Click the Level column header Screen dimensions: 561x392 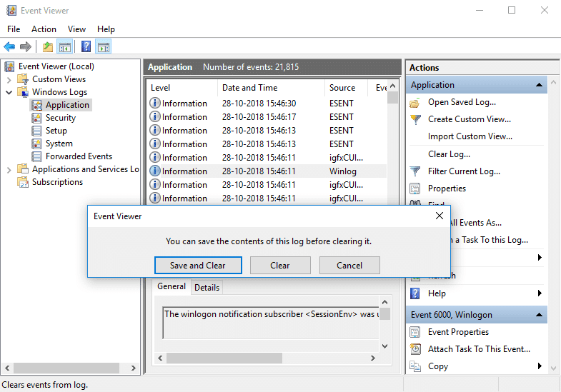(182, 88)
